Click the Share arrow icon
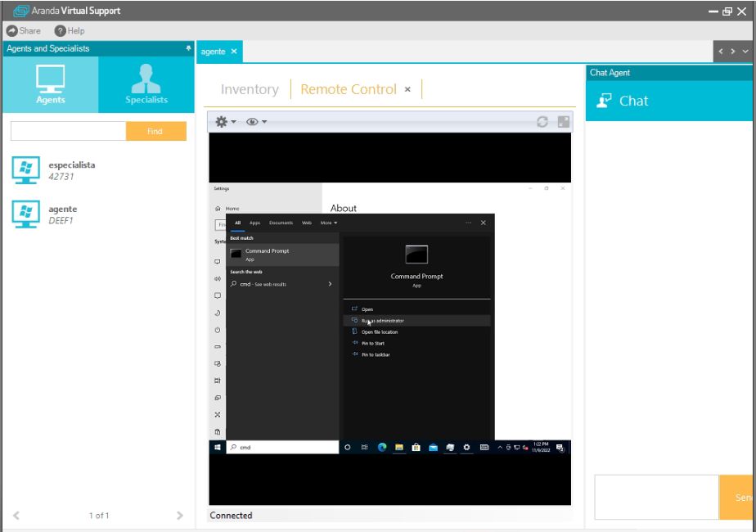 (x=11, y=31)
